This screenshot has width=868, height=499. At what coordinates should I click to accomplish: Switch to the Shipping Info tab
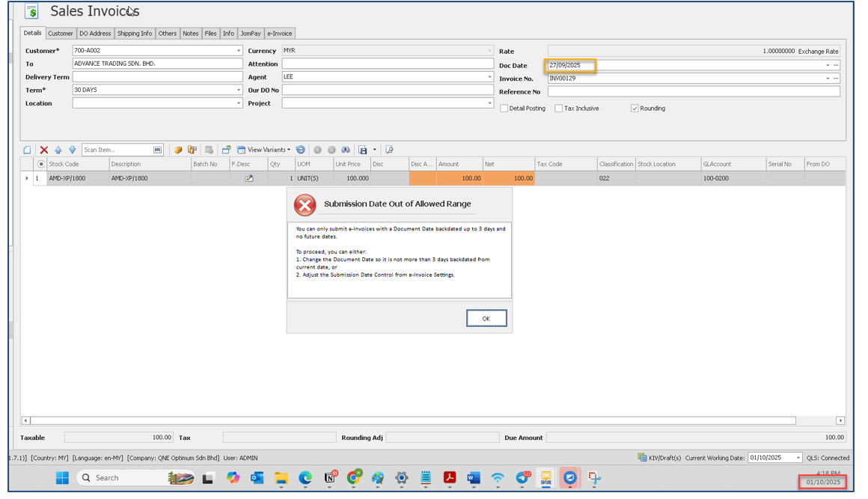(135, 34)
